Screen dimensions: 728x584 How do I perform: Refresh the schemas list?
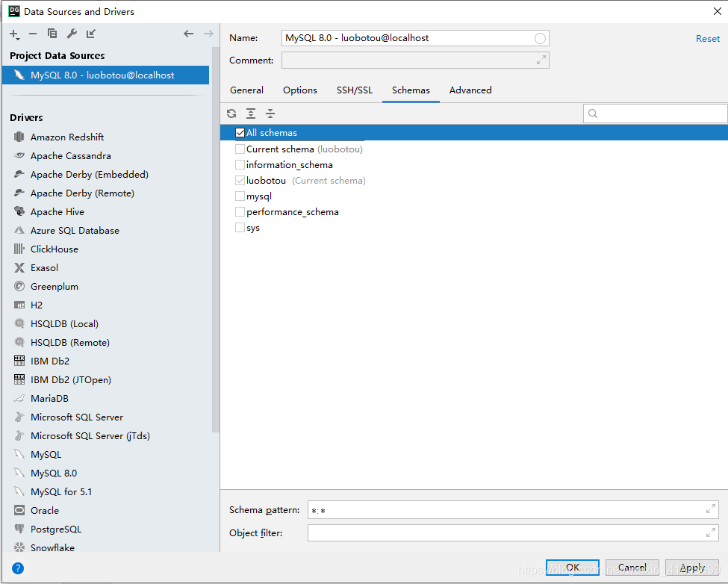[231, 114]
